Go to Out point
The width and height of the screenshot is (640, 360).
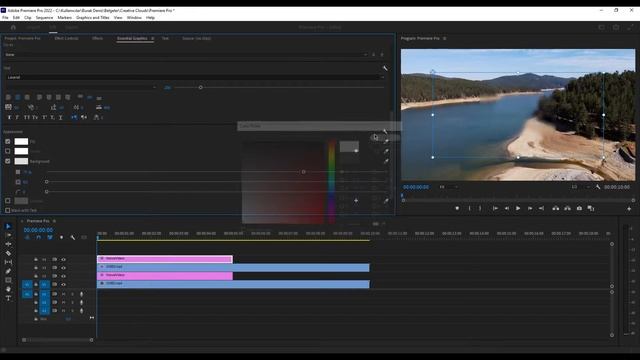(541, 209)
